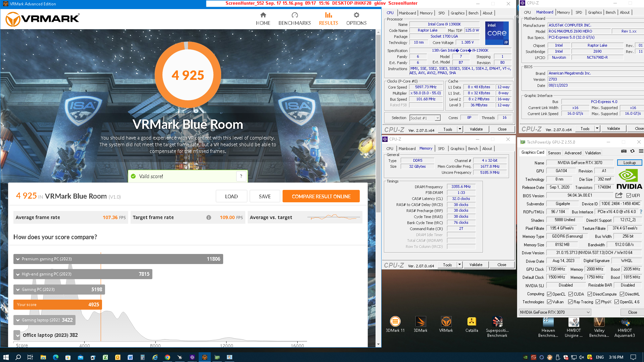This screenshot has width=644, height=362.
Task: Launch the HWBOT Unigine desktop shortcut
Action: point(574,327)
